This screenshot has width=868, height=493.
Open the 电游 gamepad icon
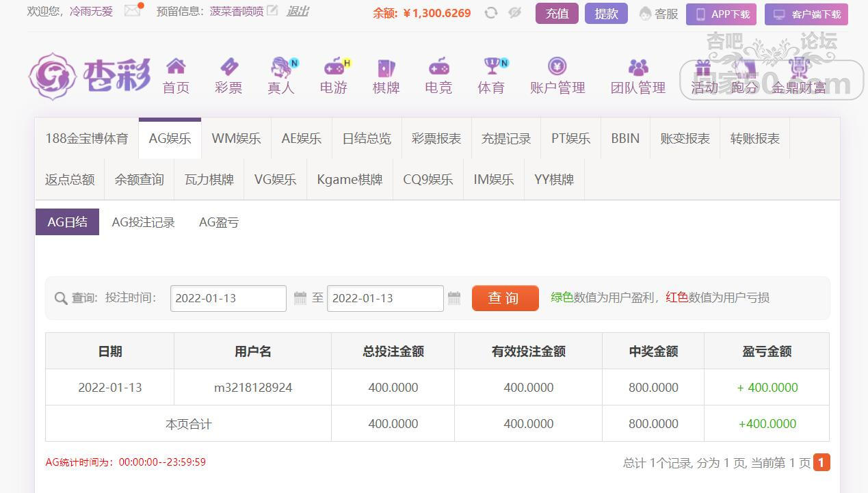(334, 67)
